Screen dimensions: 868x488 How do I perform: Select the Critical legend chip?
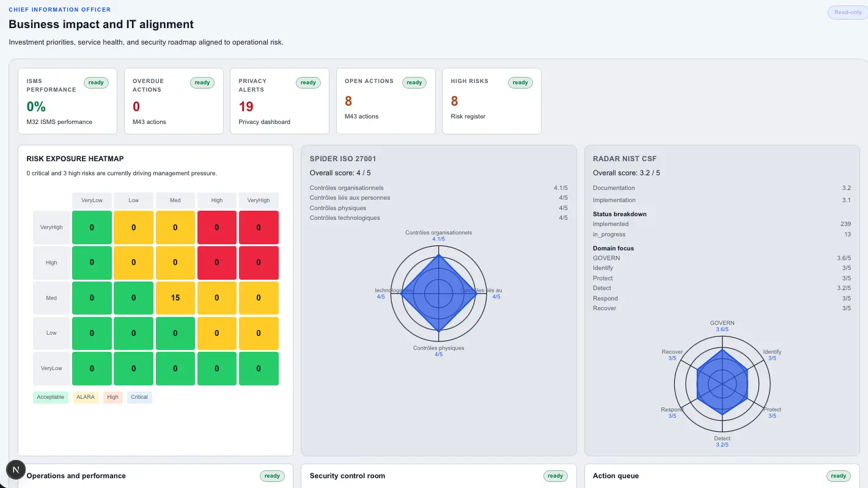coord(139,397)
